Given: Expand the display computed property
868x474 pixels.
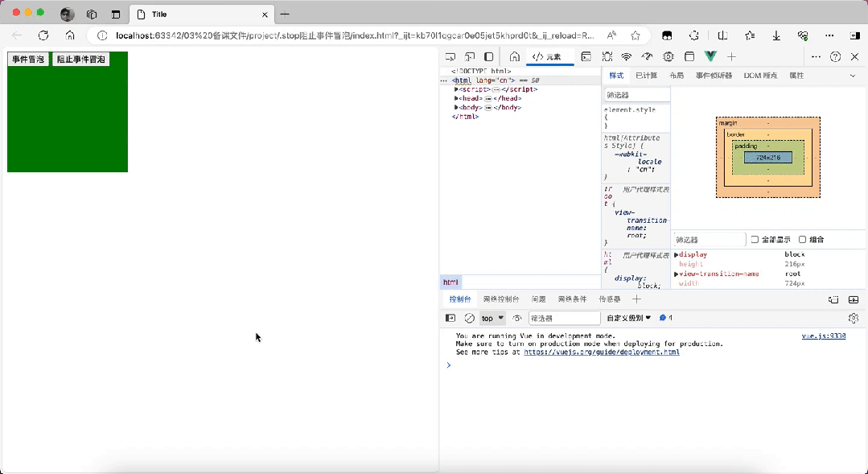Looking at the screenshot, I should (676, 255).
